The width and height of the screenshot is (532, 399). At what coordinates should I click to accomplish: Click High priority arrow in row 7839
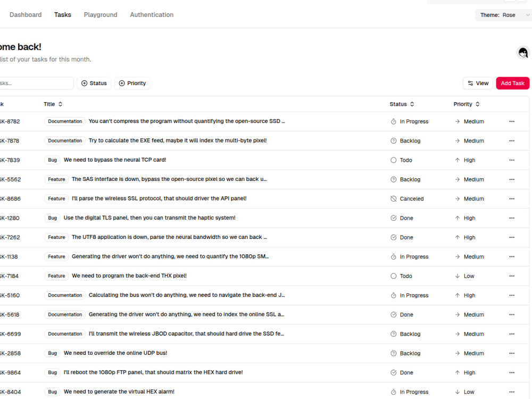click(458, 160)
